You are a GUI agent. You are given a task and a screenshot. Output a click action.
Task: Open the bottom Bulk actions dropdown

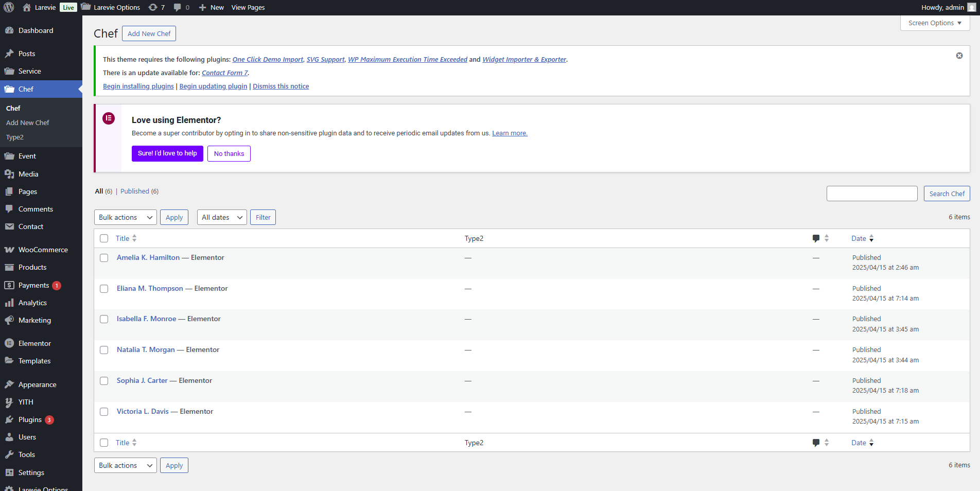click(126, 465)
